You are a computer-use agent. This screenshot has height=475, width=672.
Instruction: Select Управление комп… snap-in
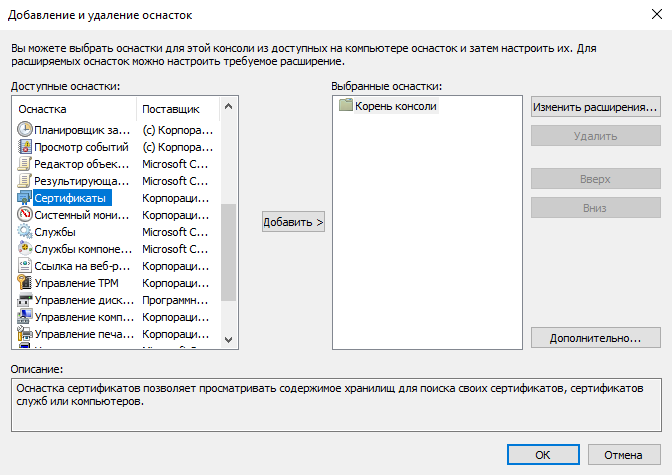(x=116, y=317)
